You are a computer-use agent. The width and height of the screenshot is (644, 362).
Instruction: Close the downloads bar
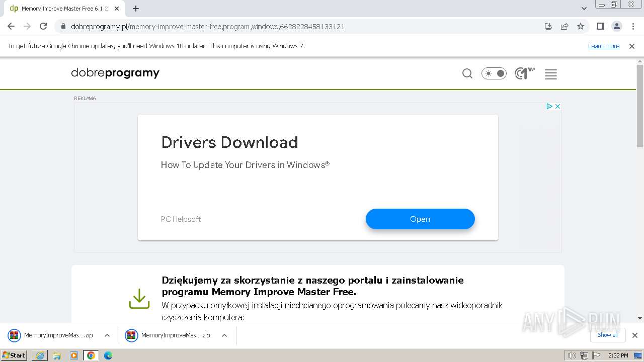635,335
